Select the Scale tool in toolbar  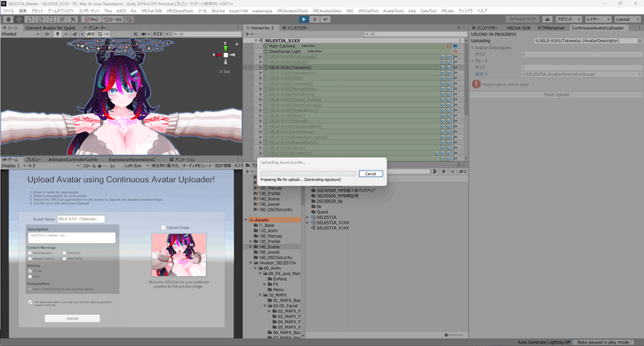pyautogui.click(x=40, y=19)
